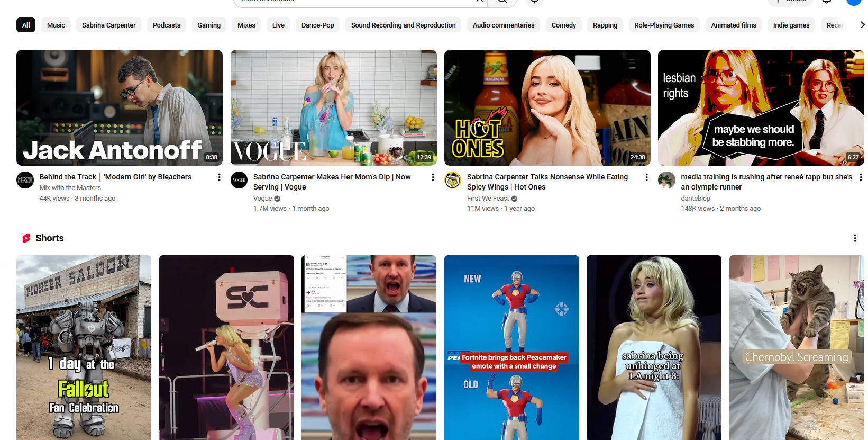Watch the SC stage performance short
Image resolution: width=868 pixels, height=440 pixels.
pyautogui.click(x=226, y=347)
